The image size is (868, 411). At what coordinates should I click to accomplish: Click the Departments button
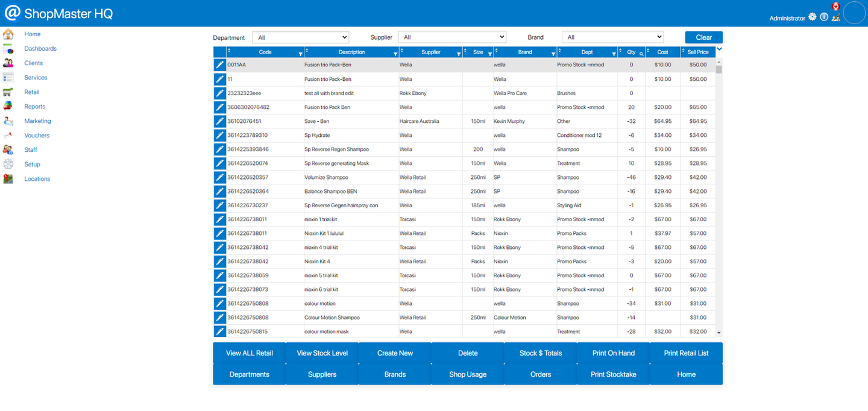[250, 374]
